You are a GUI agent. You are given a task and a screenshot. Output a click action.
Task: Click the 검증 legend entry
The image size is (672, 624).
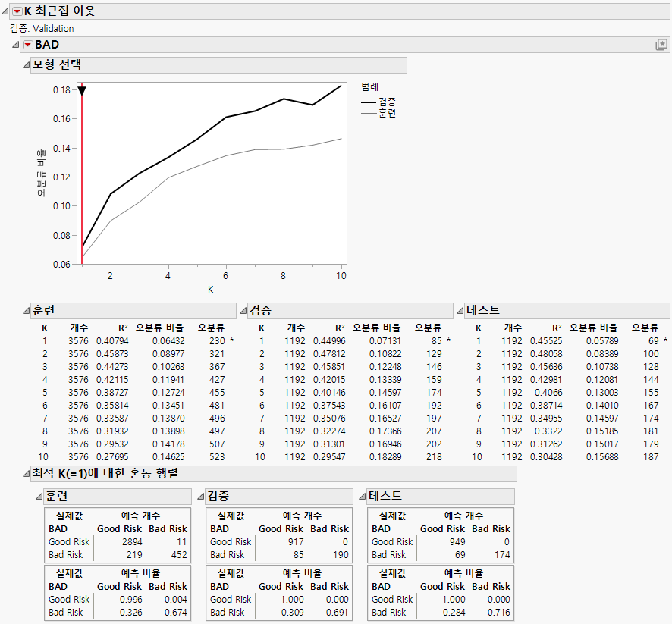click(x=387, y=101)
